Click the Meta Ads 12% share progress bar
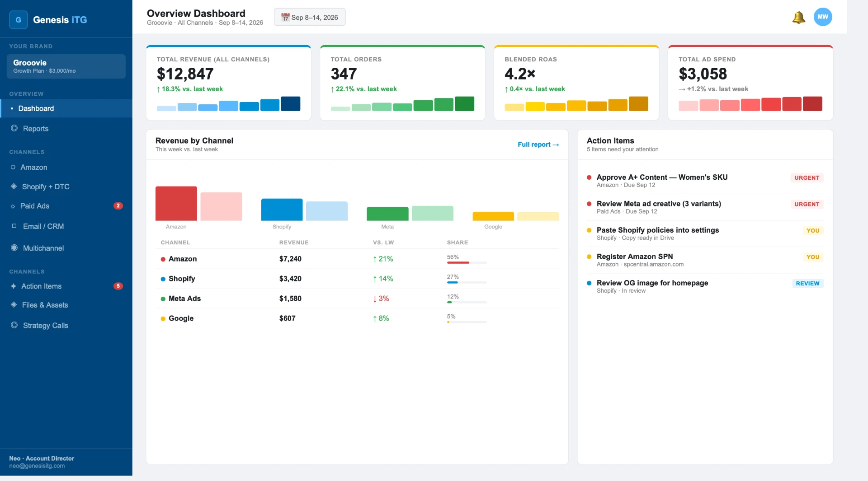Screen dimensions: 868x481 click(x=467, y=302)
